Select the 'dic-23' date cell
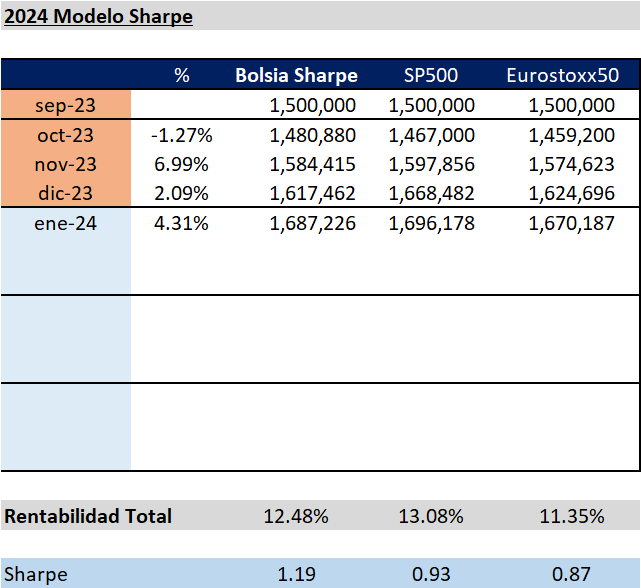 pos(65,193)
